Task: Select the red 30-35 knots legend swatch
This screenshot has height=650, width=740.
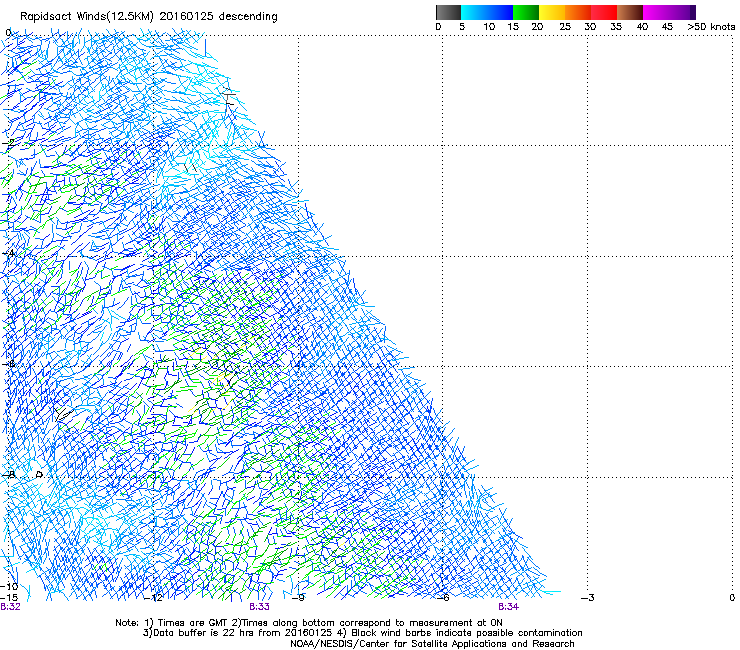Action: [604, 12]
